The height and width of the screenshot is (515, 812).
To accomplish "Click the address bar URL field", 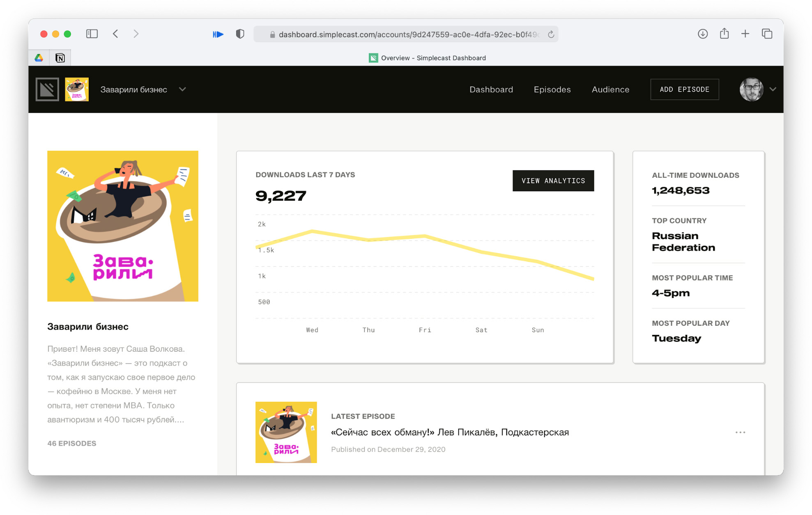I will [x=406, y=34].
